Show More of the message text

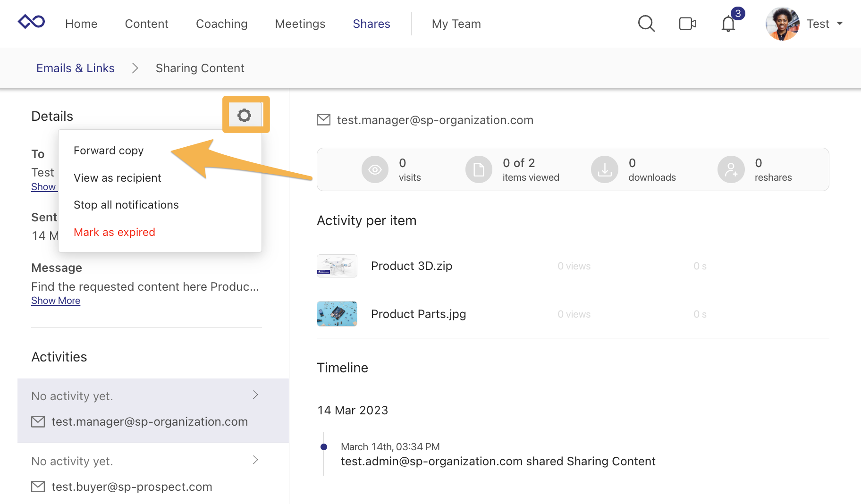pos(55,300)
